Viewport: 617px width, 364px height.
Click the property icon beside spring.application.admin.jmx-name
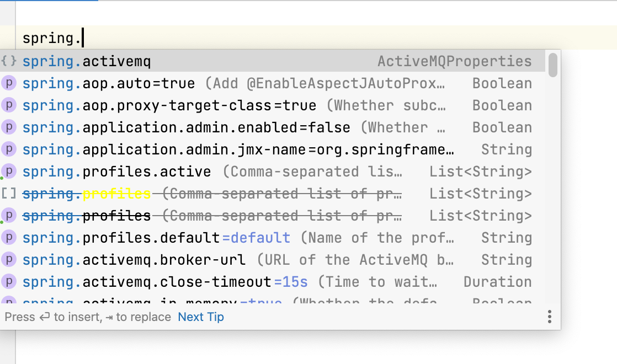pos(9,149)
